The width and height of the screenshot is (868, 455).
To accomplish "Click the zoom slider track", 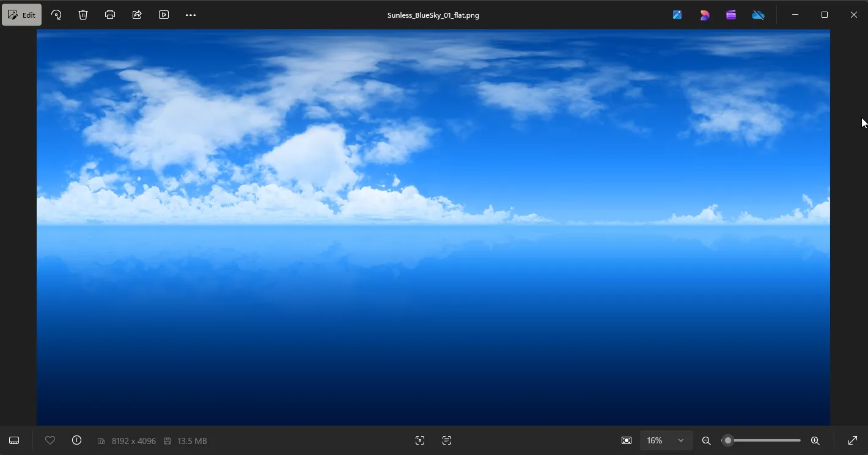I will pyautogui.click(x=762, y=440).
